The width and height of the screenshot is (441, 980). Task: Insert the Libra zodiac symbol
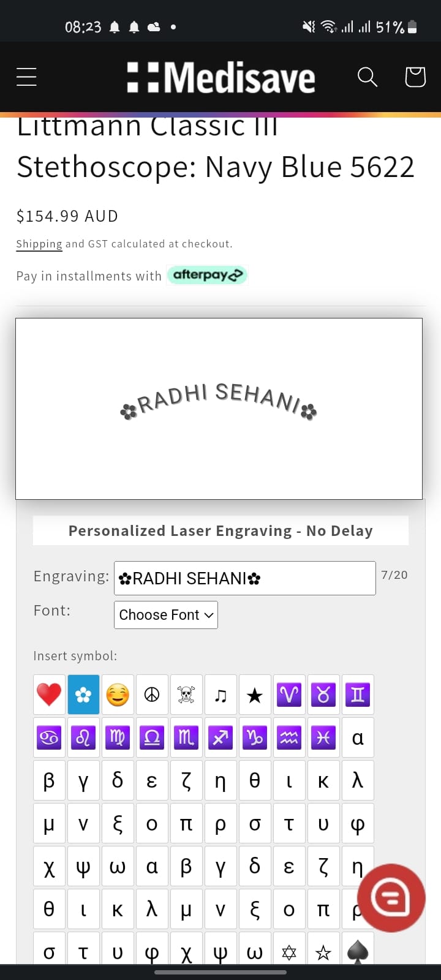pos(152,737)
